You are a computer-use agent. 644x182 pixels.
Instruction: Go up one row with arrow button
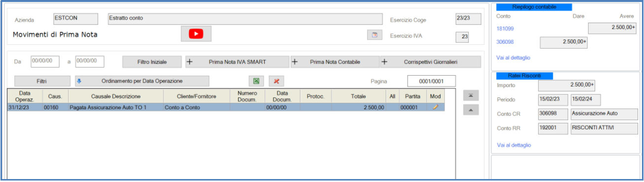coord(471,110)
